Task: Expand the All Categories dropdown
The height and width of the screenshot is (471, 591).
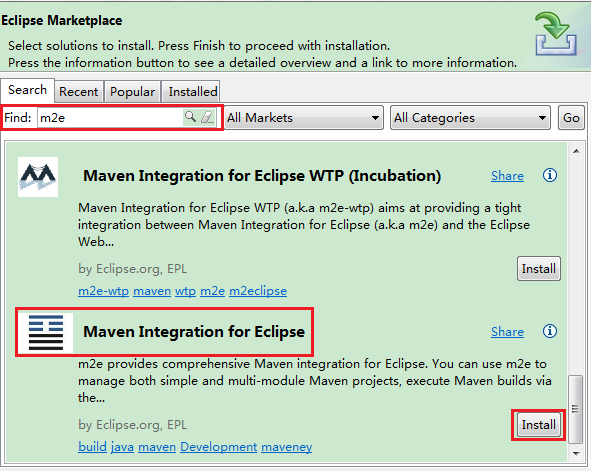Action: click(x=470, y=118)
